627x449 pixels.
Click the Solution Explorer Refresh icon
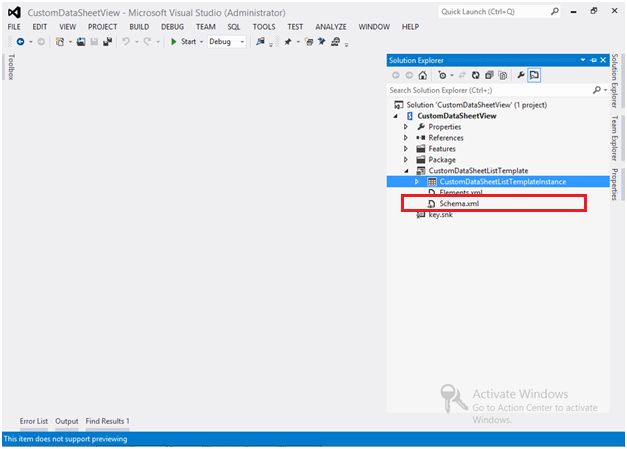click(x=475, y=75)
